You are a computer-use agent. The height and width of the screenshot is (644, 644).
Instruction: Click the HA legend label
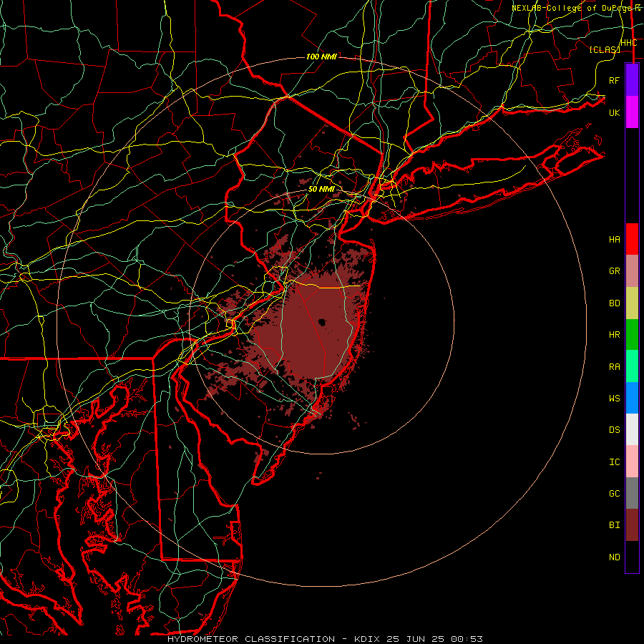(615, 240)
